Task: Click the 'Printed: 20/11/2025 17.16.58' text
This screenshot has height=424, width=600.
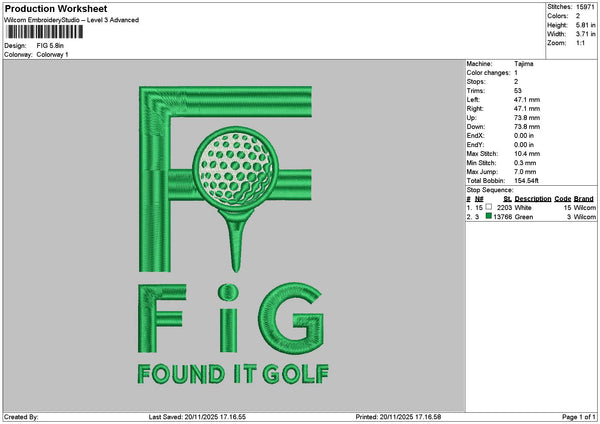Action: (398, 417)
